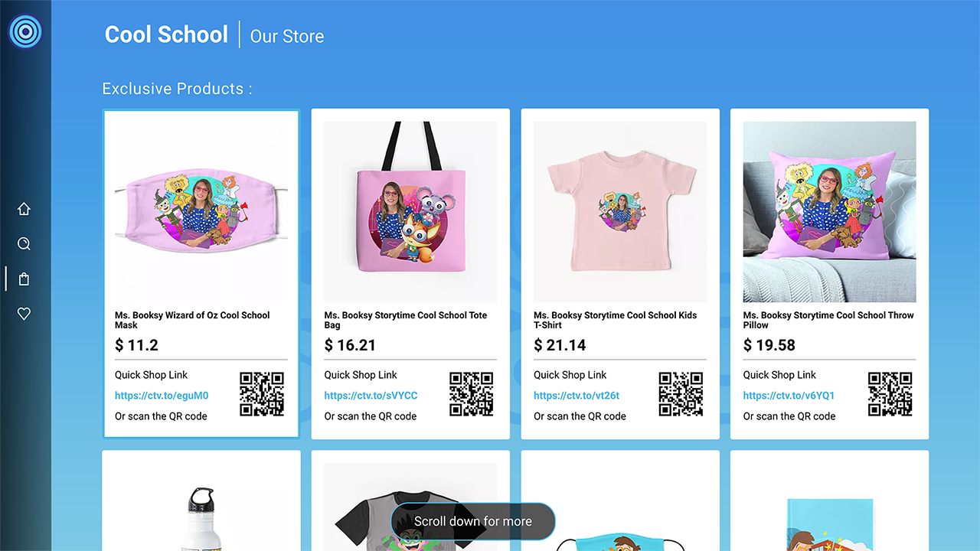This screenshot has height=551, width=980.
Task: Click QR code for the Throw Pillow
Action: 890,394
